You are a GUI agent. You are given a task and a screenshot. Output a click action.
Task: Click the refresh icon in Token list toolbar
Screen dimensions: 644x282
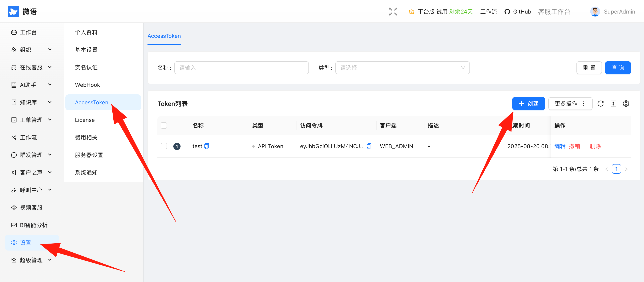tap(600, 104)
